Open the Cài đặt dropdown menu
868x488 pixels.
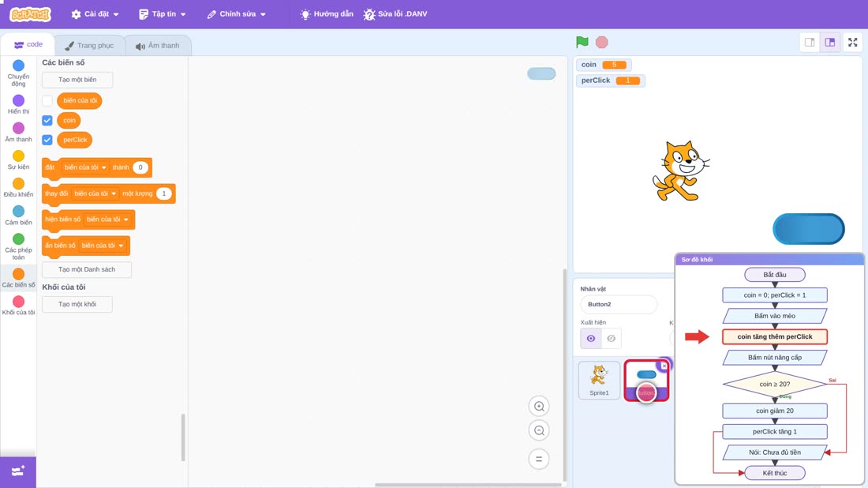tap(95, 14)
